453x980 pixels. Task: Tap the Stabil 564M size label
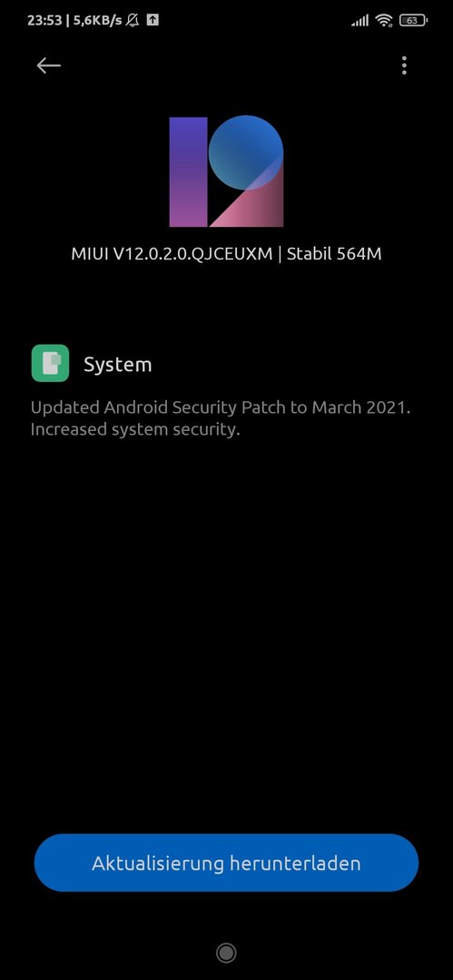pyautogui.click(x=334, y=254)
